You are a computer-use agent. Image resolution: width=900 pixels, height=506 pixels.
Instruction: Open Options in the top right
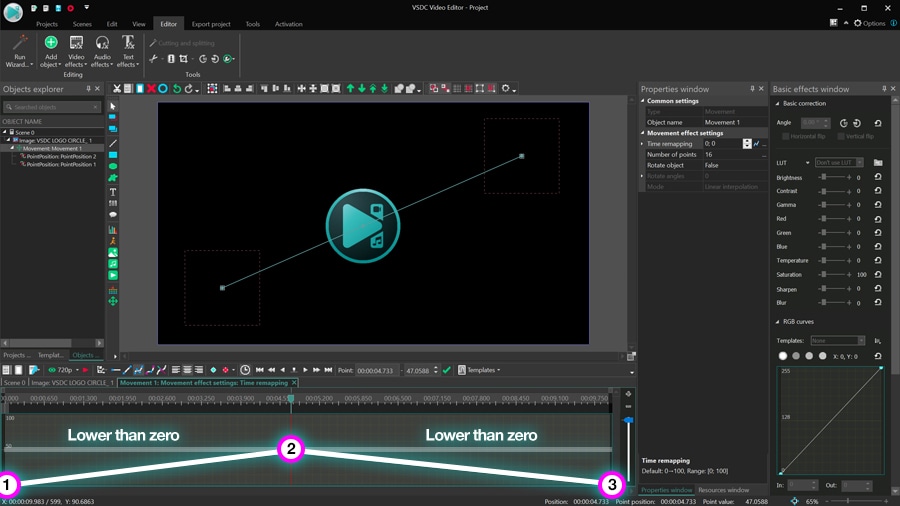tap(869, 23)
